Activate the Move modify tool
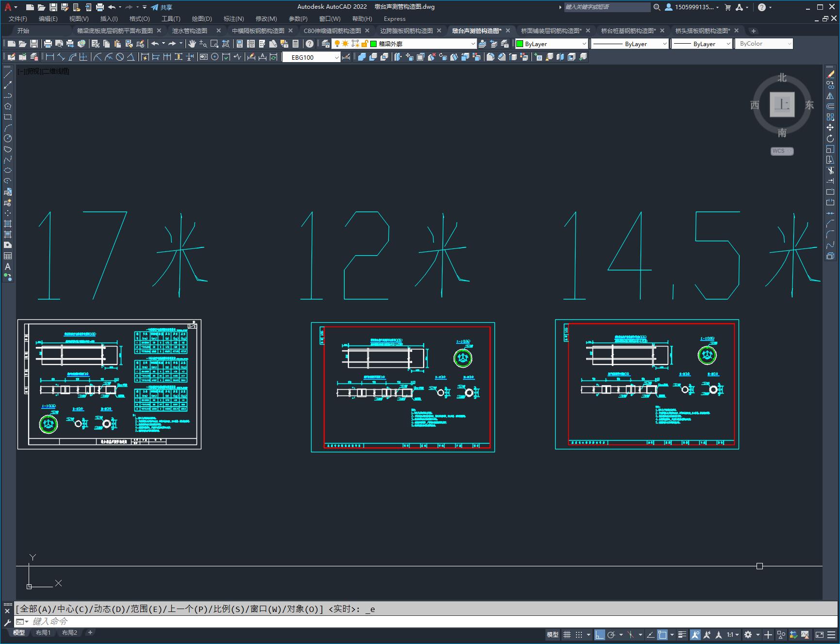Screen dimensions: 840x644 pyautogui.click(x=830, y=128)
